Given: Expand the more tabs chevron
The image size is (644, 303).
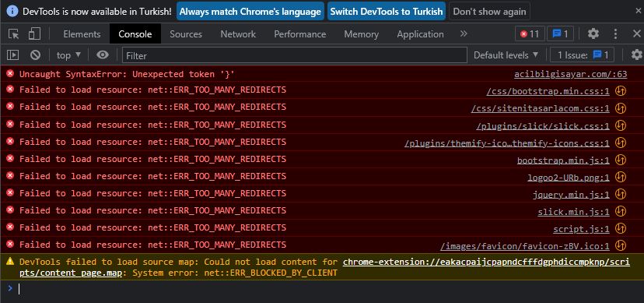Looking at the screenshot, I should pos(464,33).
